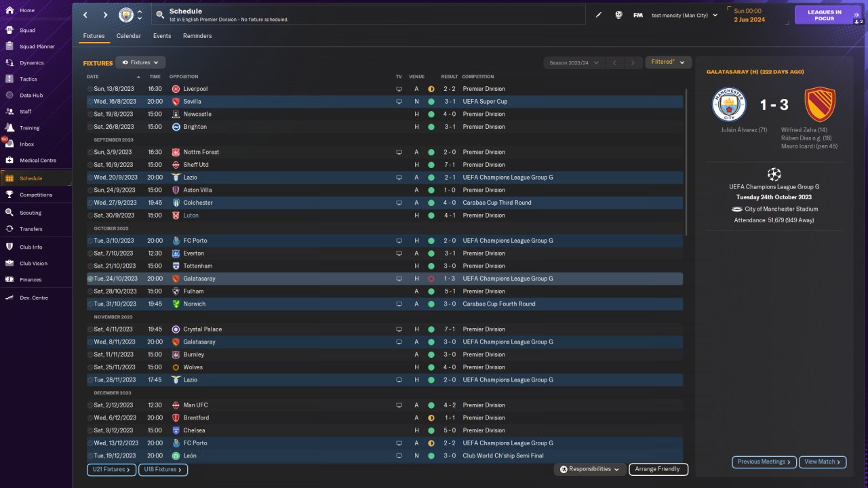
Task: Click the TV icon on the Sevilla row
Action: pos(399,102)
